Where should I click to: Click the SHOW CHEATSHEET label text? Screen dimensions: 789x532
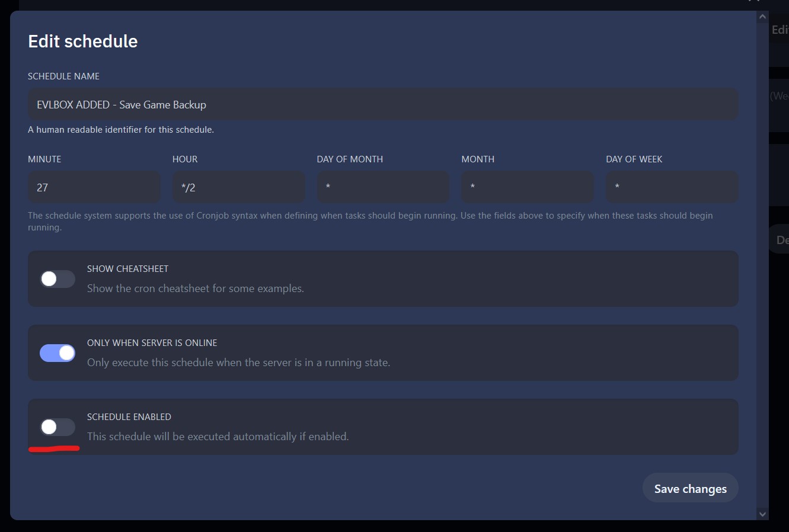(127, 268)
